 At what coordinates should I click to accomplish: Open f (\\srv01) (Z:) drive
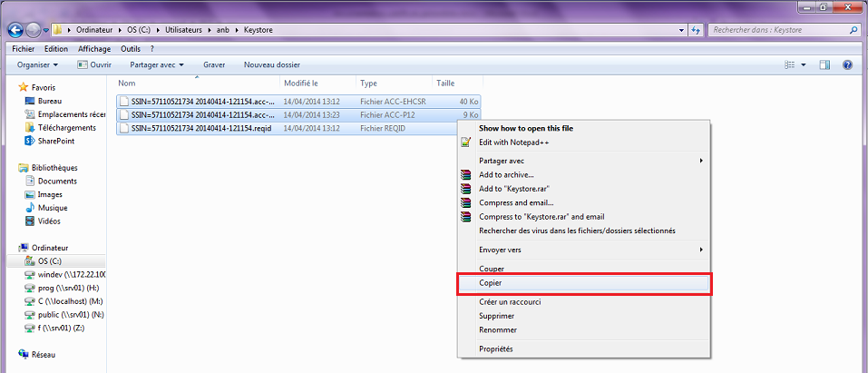click(x=54, y=329)
